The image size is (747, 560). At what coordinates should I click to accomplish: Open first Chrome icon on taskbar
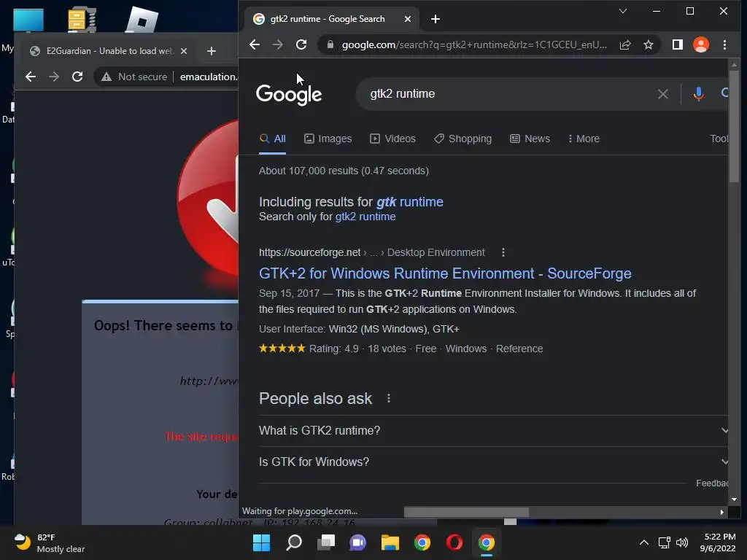[422, 542]
